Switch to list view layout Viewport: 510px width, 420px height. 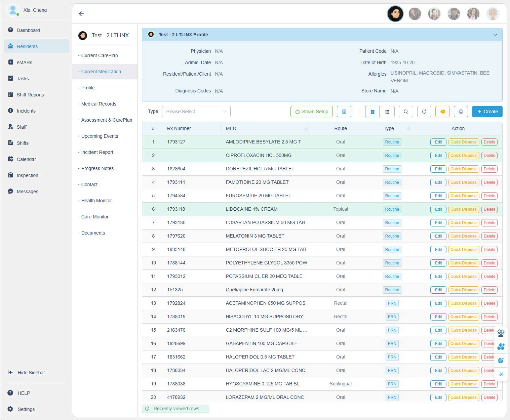372,112
